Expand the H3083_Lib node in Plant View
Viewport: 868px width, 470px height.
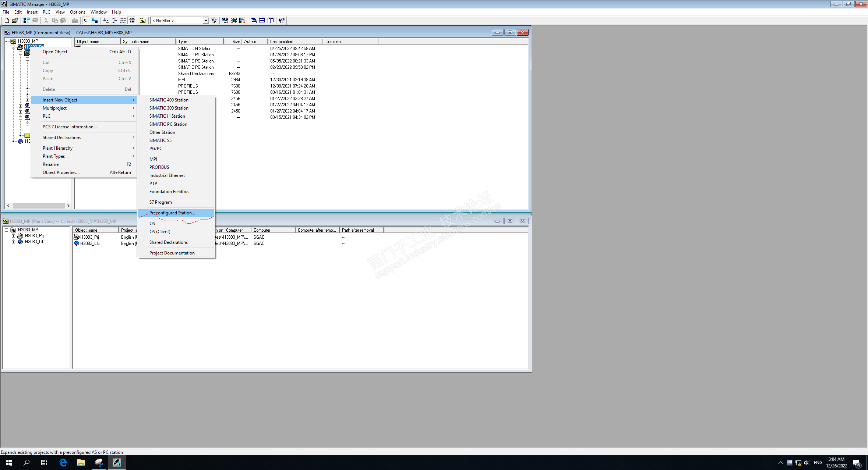pos(14,242)
